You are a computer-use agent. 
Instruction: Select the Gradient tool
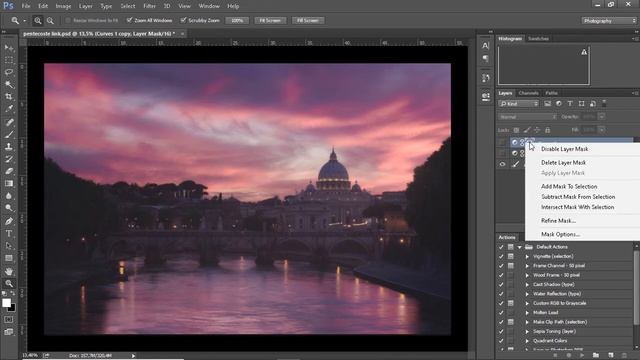9,183
